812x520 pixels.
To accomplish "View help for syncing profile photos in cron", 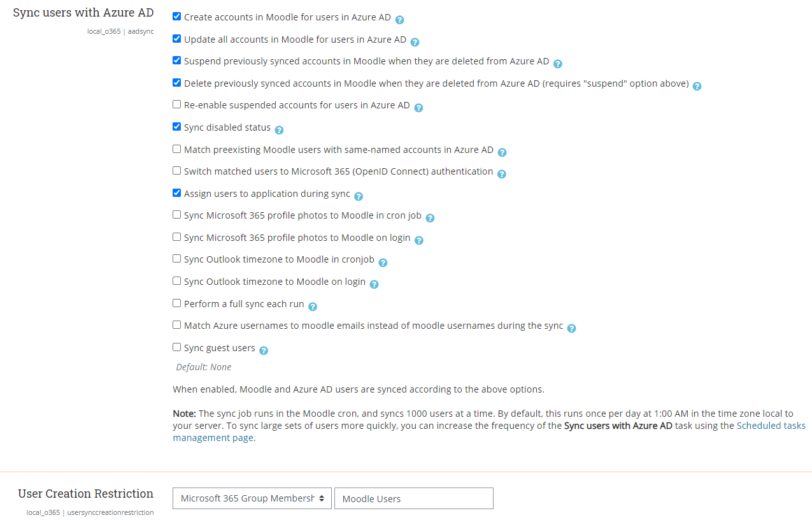I will click(430, 218).
